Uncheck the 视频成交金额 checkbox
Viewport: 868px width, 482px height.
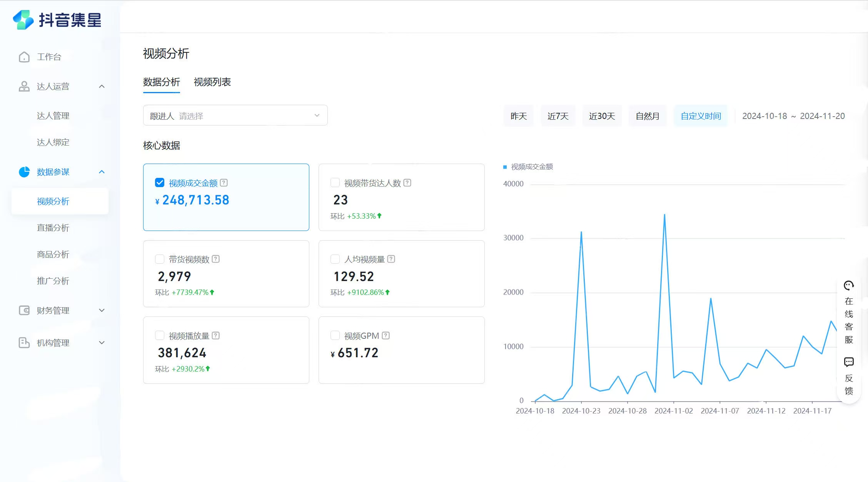coord(160,182)
